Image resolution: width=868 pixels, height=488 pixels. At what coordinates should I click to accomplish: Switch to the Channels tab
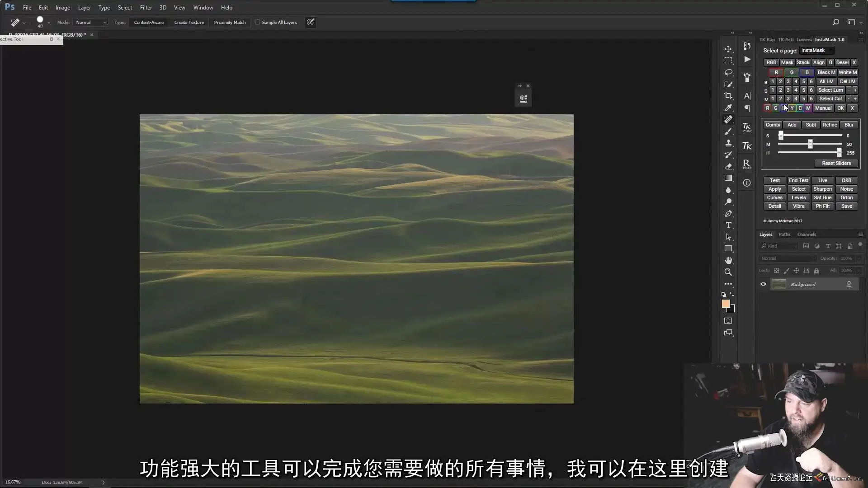[807, 235]
